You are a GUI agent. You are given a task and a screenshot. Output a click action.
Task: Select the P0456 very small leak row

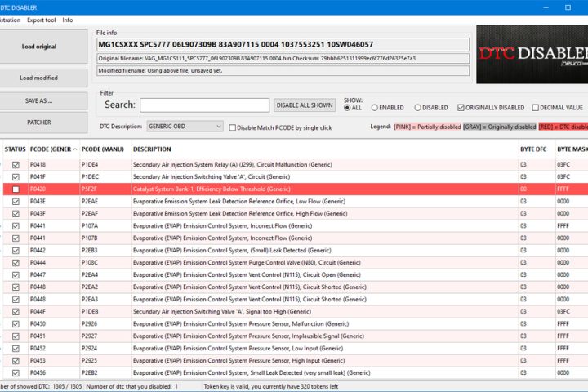tap(245, 372)
